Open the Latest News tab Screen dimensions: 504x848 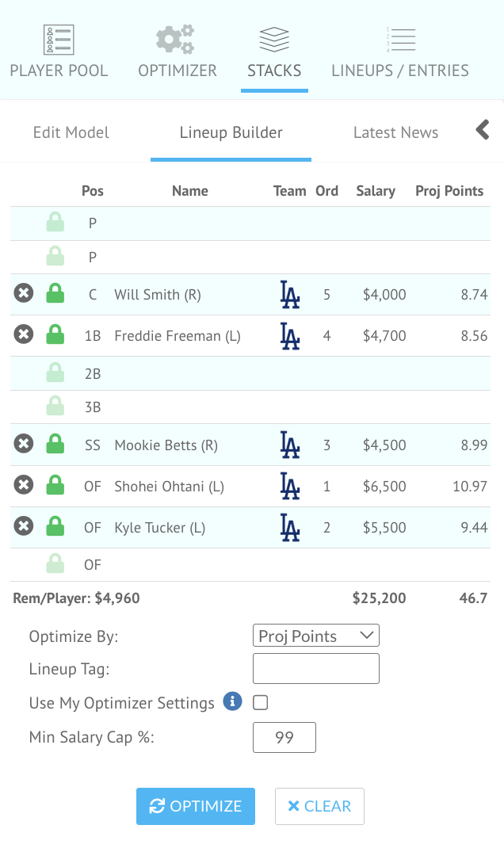pyautogui.click(x=395, y=132)
